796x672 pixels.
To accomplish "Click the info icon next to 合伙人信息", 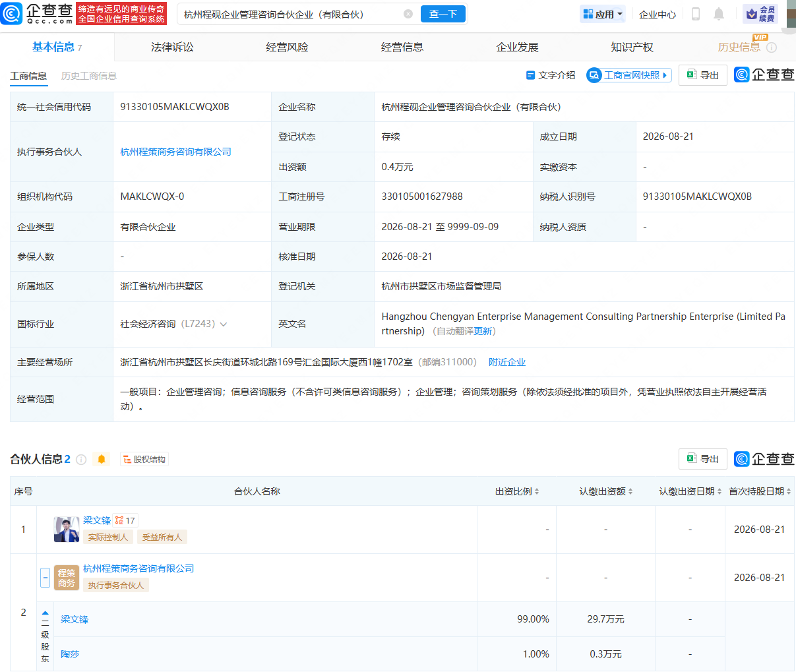I will [81, 460].
